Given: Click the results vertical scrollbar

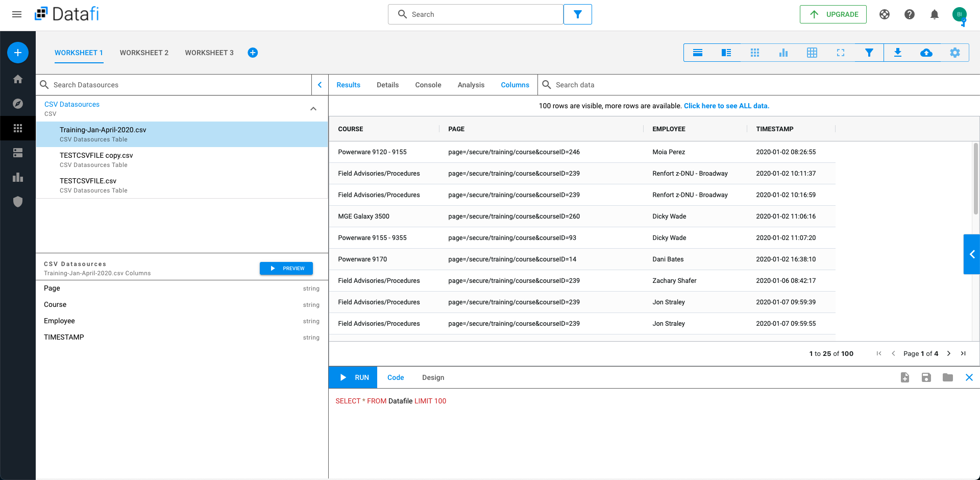Looking at the screenshot, I should pos(976,178).
